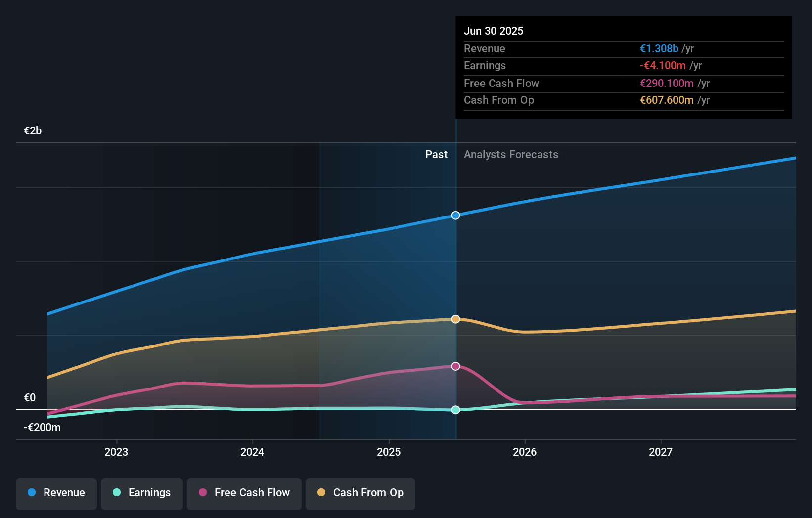Expand the Jun 30 2025 tooltip details
This screenshot has width=812, height=518.
(x=494, y=31)
